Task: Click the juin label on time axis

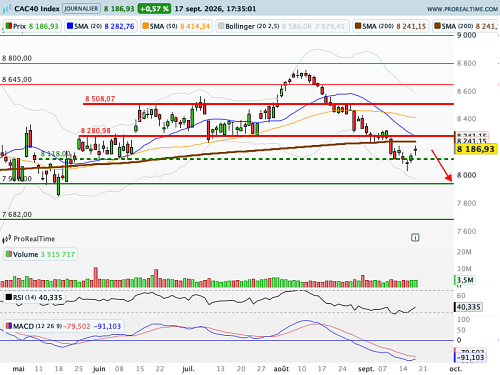Action: click(99, 369)
